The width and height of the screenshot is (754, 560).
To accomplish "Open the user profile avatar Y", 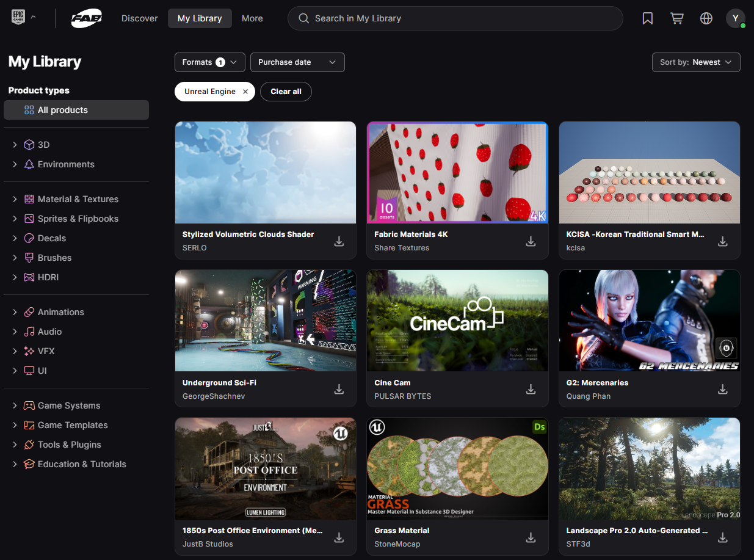I will [735, 18].
